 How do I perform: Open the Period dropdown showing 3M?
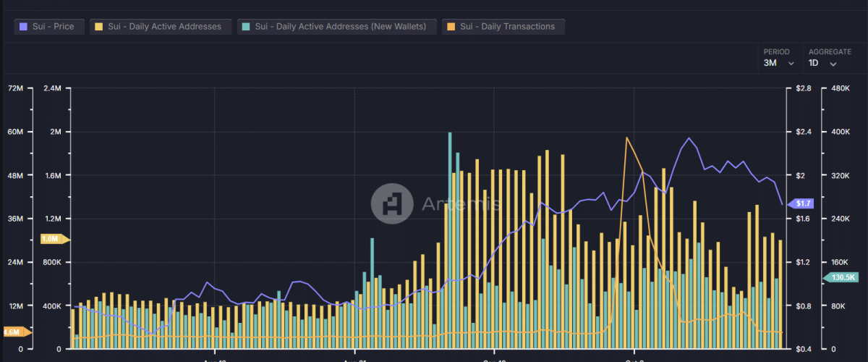click(x=778, y=63)
